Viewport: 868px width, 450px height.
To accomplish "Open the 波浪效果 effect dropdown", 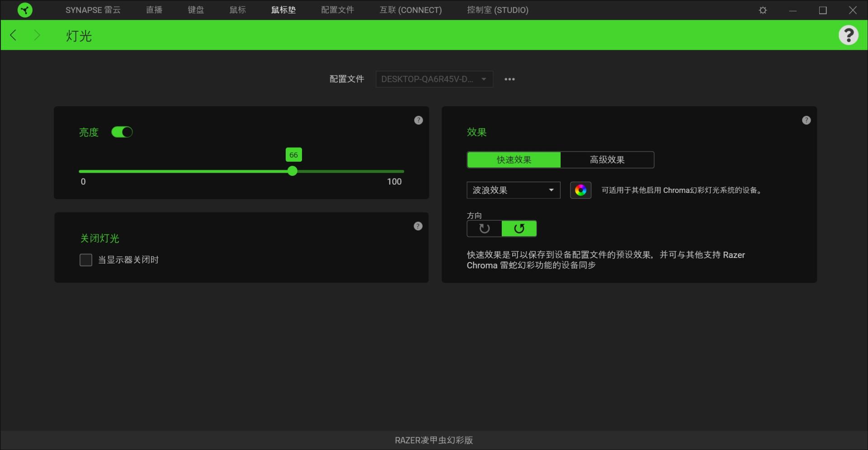I will pos(513,190).
